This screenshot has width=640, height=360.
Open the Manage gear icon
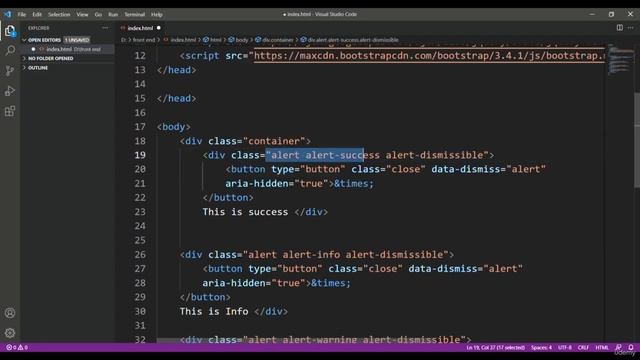coord(10,333)
